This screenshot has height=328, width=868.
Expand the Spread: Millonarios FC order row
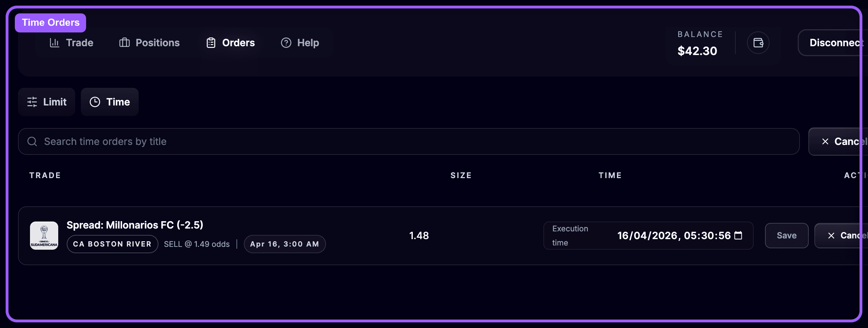(135, 225)
